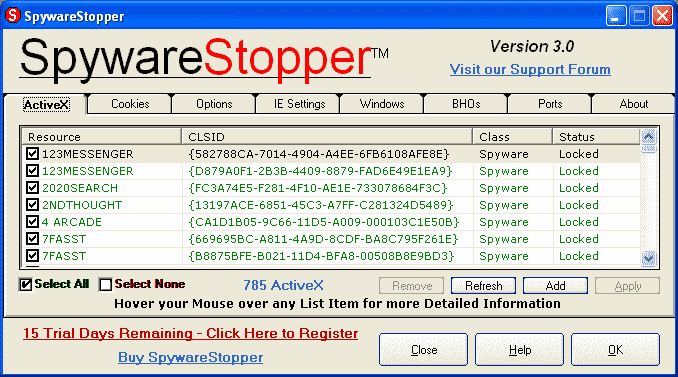Toggle the Select All checkbox
The height and width of the screenshot is (377, 678).
(26, 284)
